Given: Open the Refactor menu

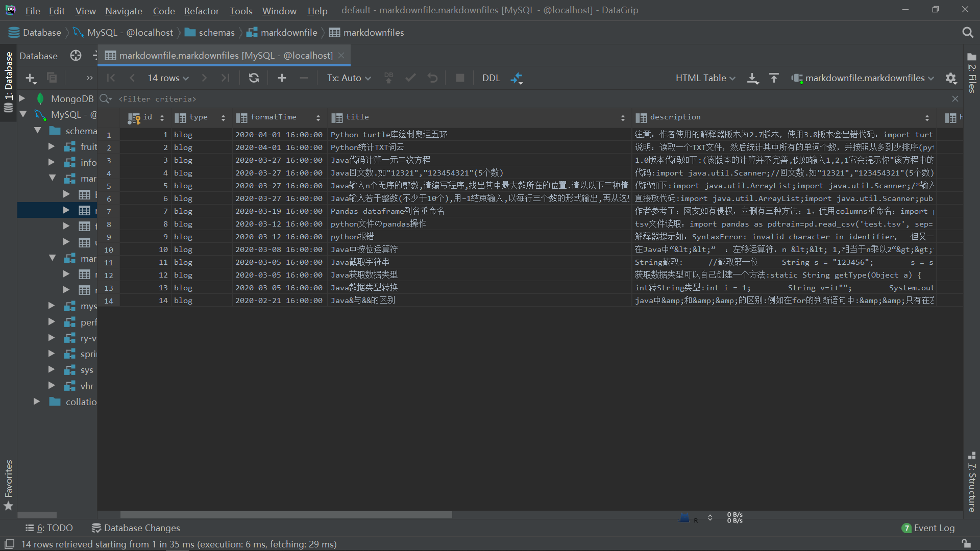Looking at the screenshot, I should coord(201,11).
